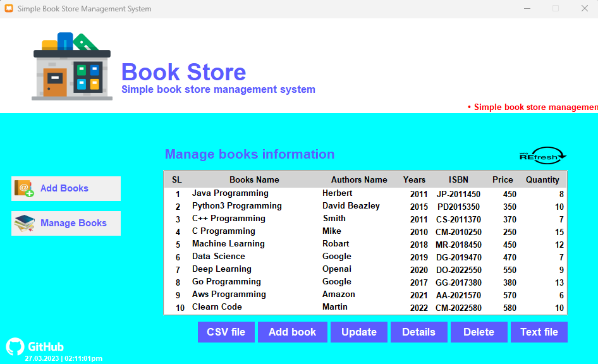Click the Years column header
Viewport: 598px width, 364px height.
coord(414,180)
